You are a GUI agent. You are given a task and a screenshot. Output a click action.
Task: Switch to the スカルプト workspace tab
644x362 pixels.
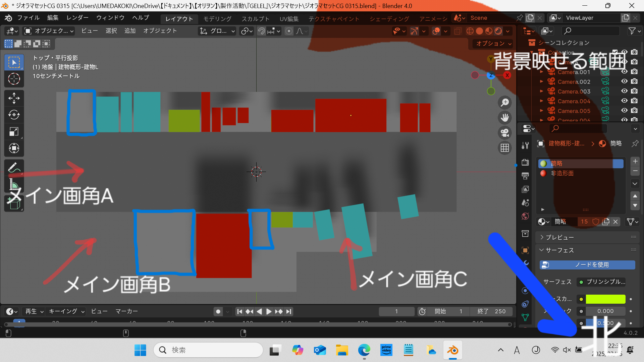point(256,19)
